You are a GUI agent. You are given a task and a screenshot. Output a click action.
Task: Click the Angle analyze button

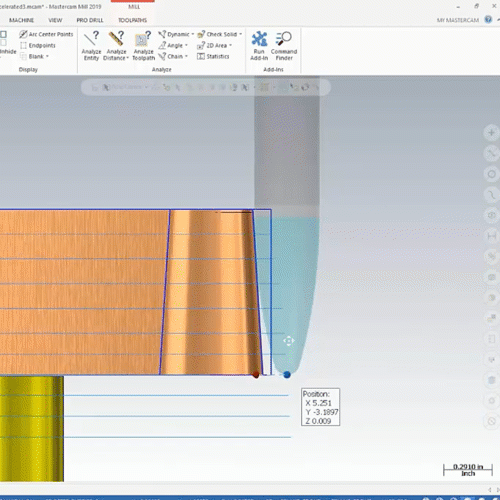(x=173, y=45)
